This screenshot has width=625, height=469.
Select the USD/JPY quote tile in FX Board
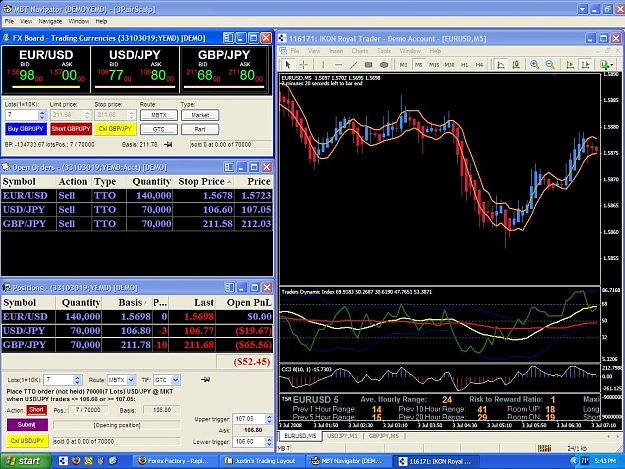[x=135, y=69]
